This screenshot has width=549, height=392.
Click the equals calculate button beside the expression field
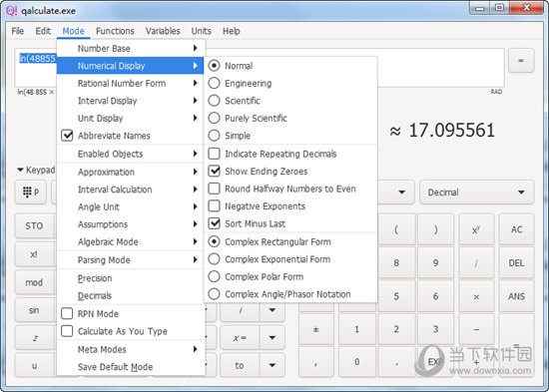pos(521,61)
